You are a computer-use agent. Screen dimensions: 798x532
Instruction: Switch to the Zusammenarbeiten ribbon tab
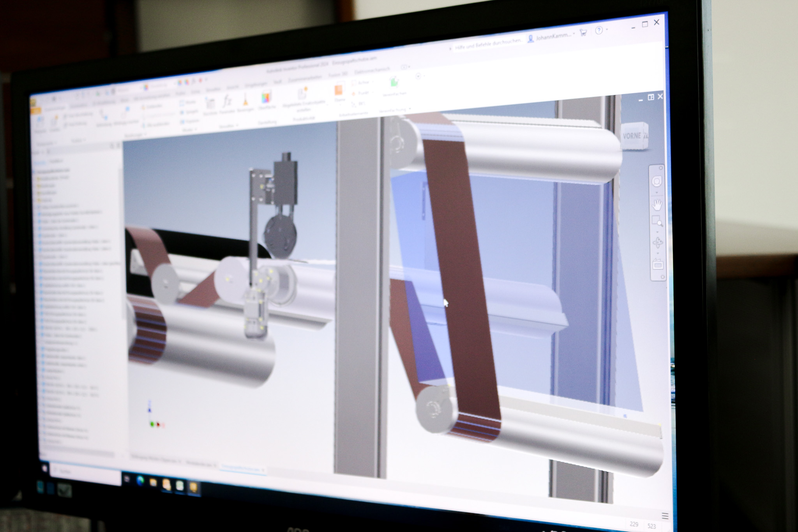(305, 78)
